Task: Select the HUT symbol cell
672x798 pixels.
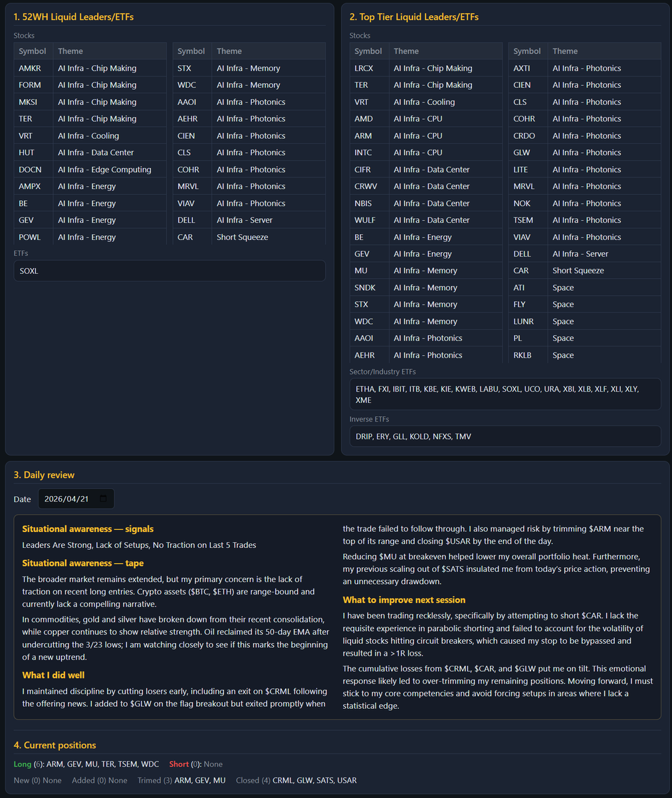Action: point(33,153)
